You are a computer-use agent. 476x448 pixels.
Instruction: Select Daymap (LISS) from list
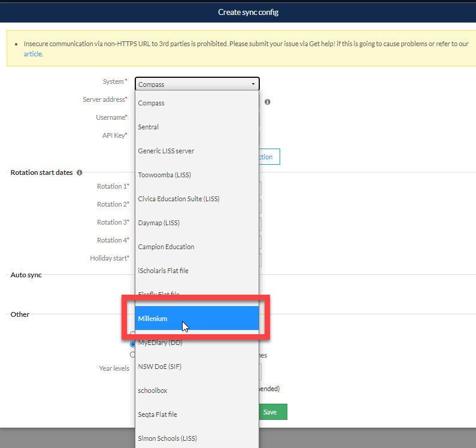pyautogui.click(x=197, y=223)
